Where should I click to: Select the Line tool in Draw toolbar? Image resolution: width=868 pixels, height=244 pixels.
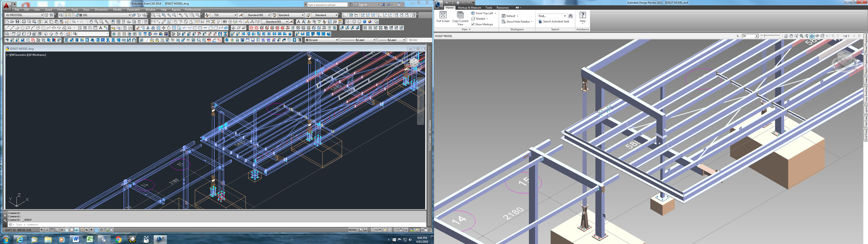(7, 28)
